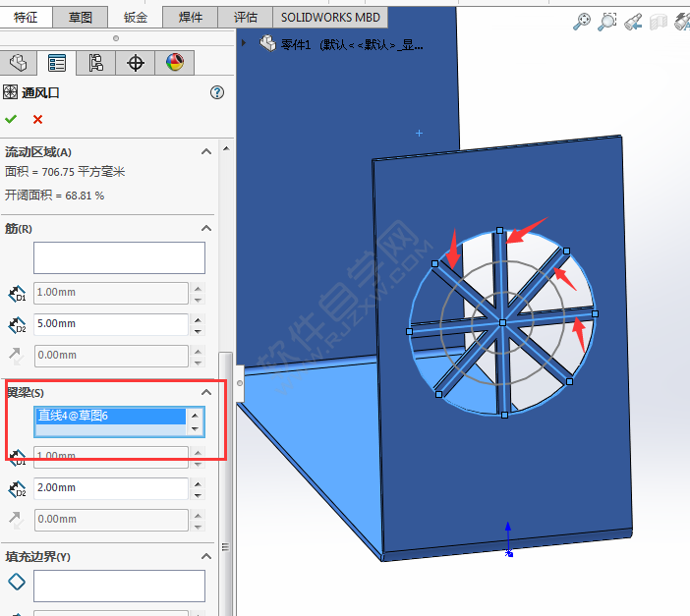The image size is (690, 616).
Task: Click the Zoom to Area icon
Action: tap(606, 21)
